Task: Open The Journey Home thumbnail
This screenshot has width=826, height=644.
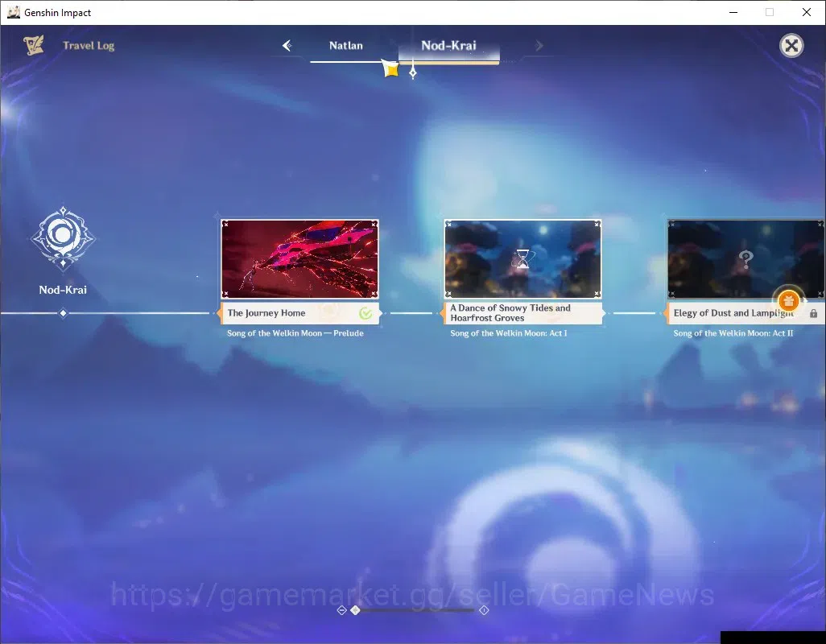Action: (299, 259)
